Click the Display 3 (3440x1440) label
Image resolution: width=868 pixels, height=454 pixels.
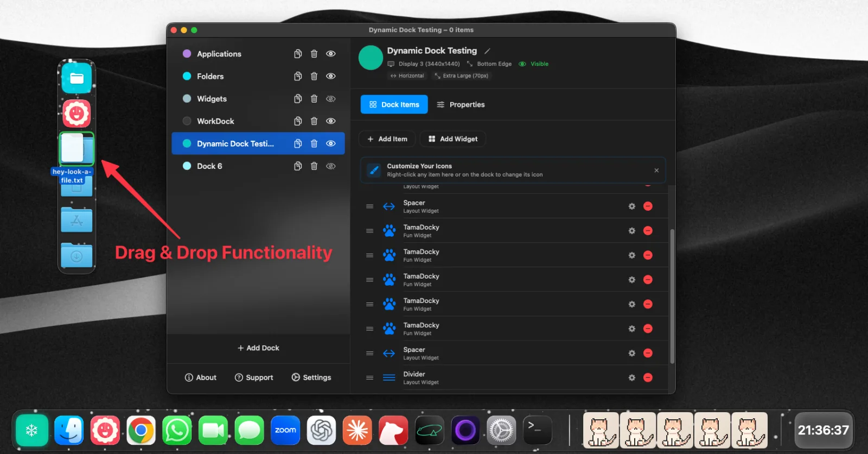(x=429, y=64)
